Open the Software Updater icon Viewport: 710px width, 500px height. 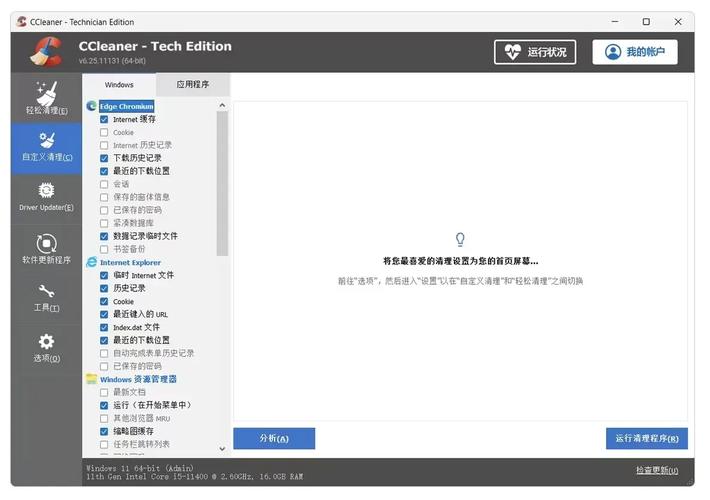point(46,244)
